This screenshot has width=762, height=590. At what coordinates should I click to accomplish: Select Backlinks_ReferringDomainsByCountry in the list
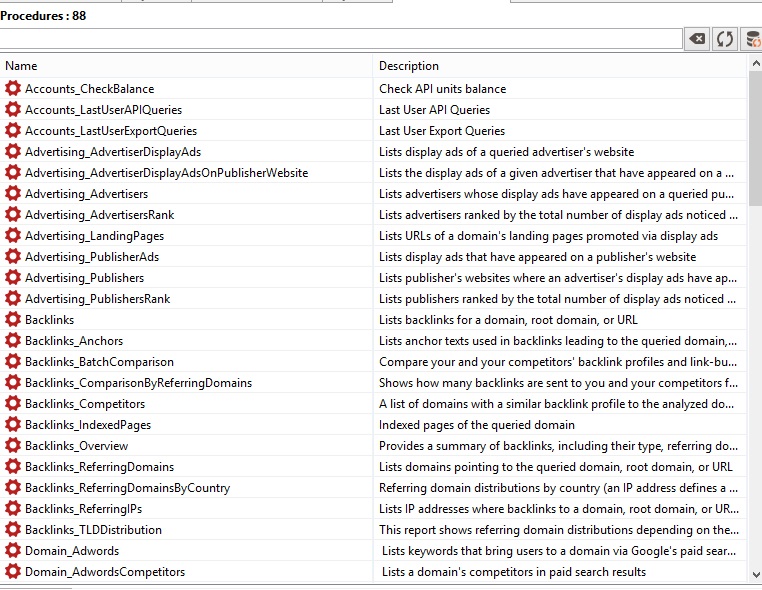pyautogui.click(x=127, y=488)
